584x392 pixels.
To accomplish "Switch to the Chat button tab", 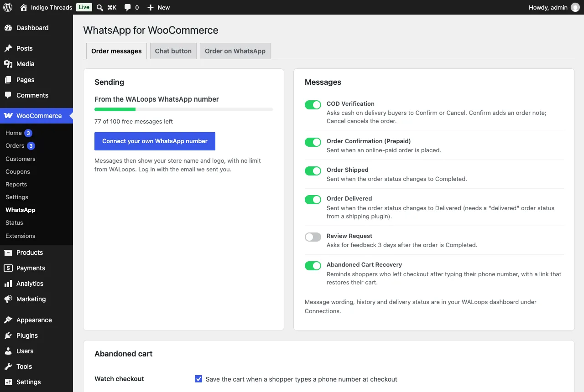I will [173, 51].
